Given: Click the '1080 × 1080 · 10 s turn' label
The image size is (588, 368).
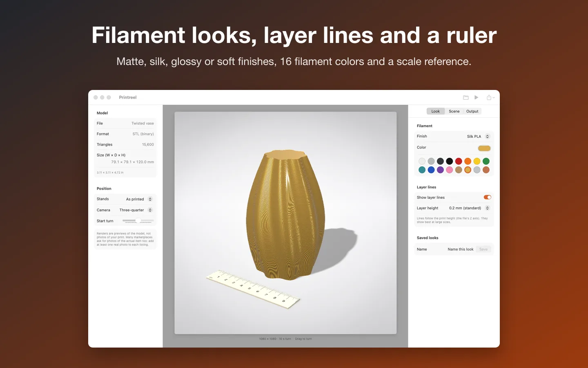Looking at the screenshot, I should 275,339.
